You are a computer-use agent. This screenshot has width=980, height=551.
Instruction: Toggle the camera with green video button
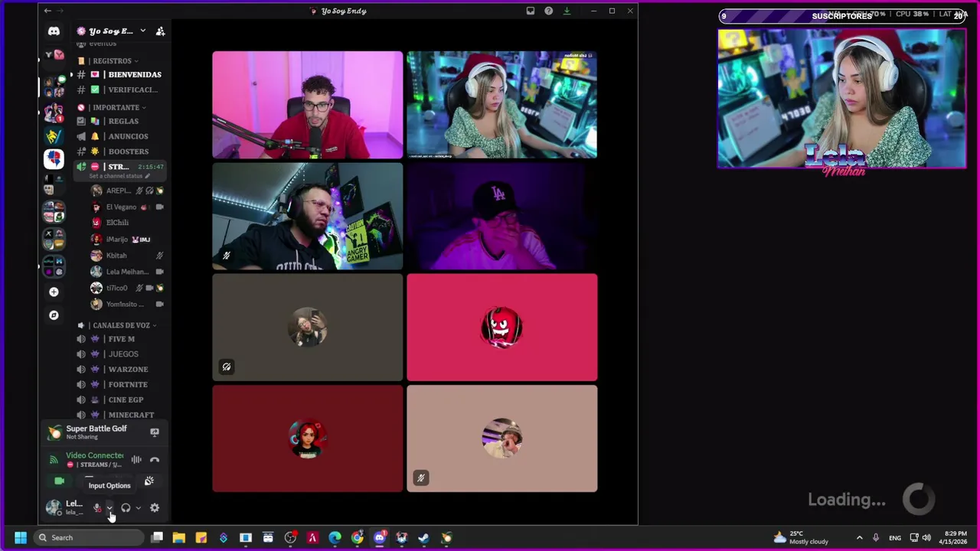pyautogui.click(x=60, y=481)
